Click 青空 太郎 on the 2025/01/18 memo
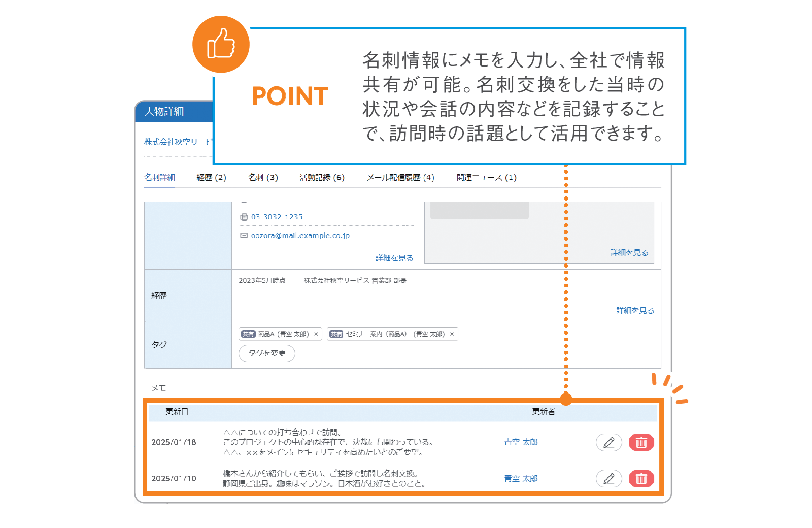Screen dimensions: 812x528 (x=521, y=442)
